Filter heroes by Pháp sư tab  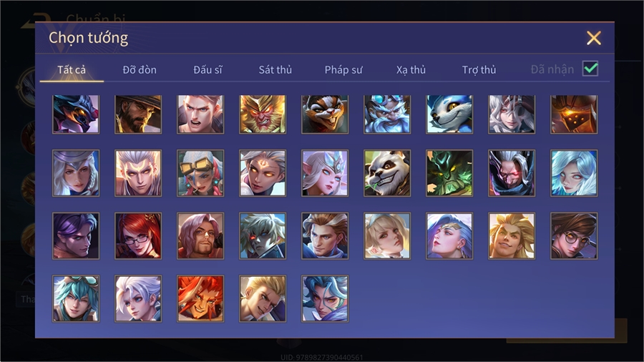coord(343,70)
